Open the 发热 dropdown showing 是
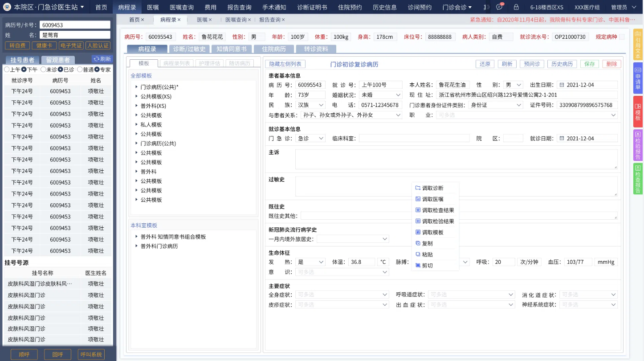This screenshot has height=361, width=644. [x=310, y=262]
